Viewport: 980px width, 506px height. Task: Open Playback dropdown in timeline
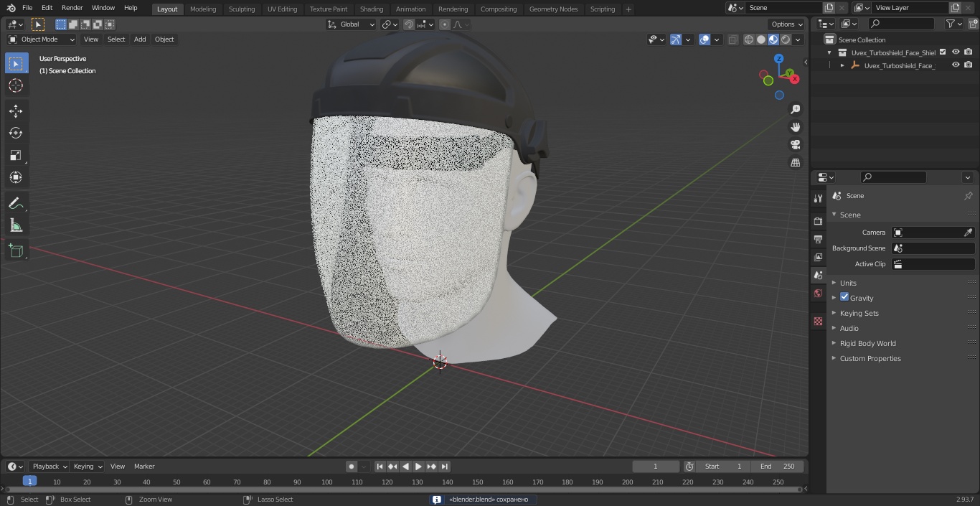click(x=49, y=467)
